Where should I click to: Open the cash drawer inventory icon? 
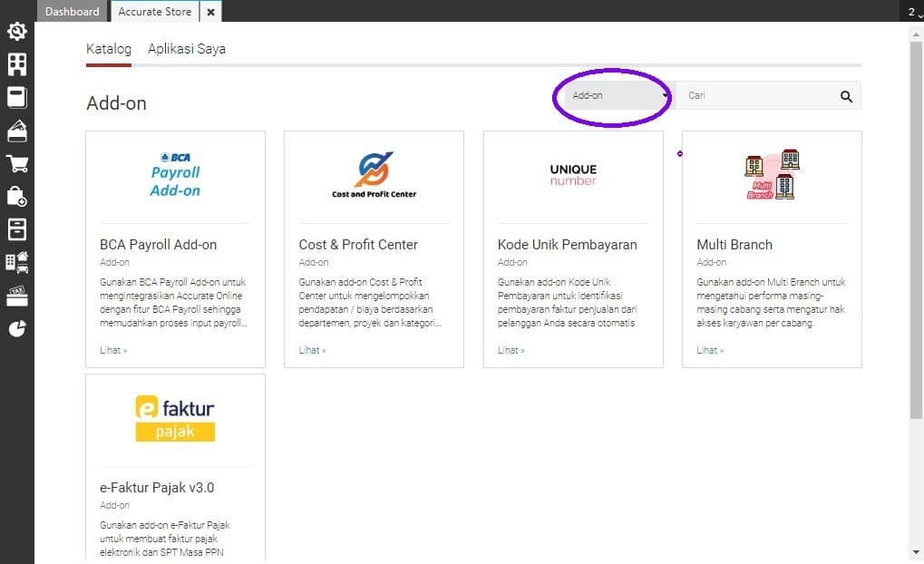coord(16,229)
